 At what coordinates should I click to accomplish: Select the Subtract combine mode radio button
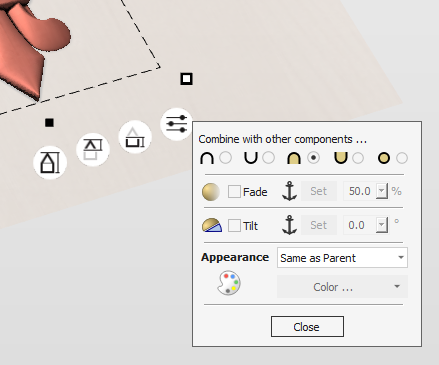click(x=269, y=158)
